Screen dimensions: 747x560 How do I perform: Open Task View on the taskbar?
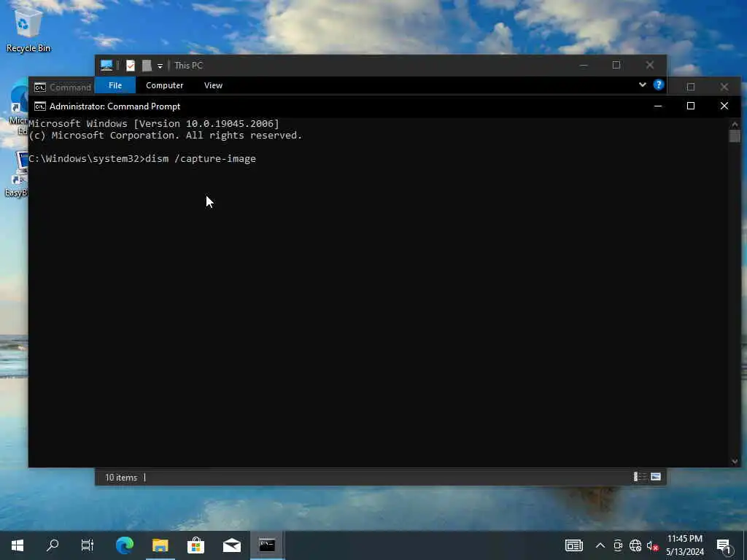pyautogui.click(x=88, y=545)
